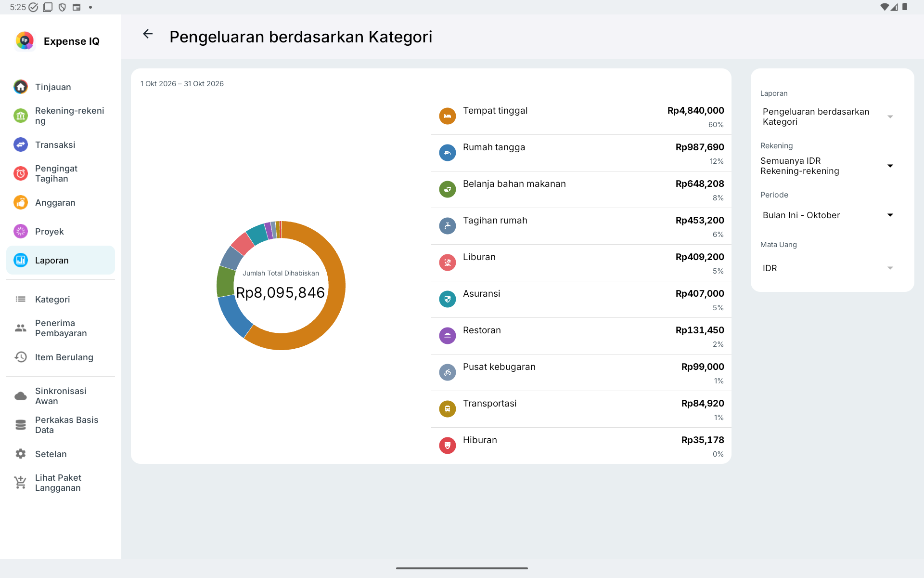Click the Liburan category label
The image size is (924, 578).
(479, 257)
